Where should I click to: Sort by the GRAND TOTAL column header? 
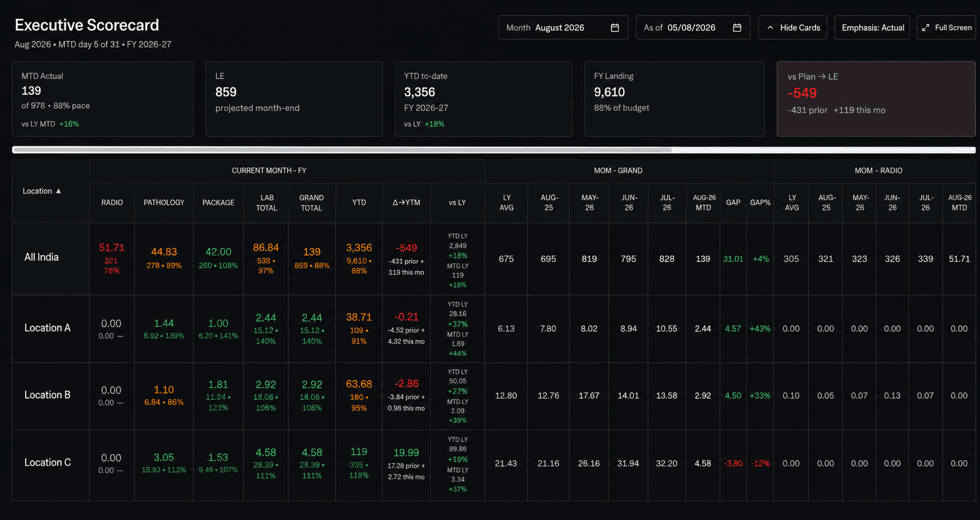[x=311, y=203]
